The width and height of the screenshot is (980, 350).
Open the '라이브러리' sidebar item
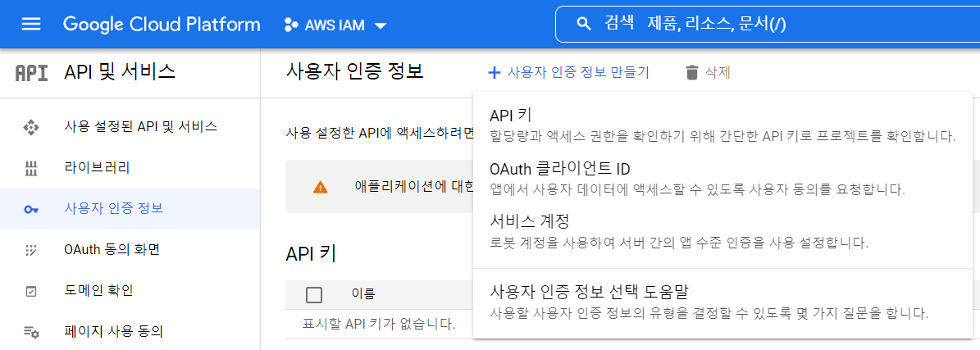click(x=130, y=168)
